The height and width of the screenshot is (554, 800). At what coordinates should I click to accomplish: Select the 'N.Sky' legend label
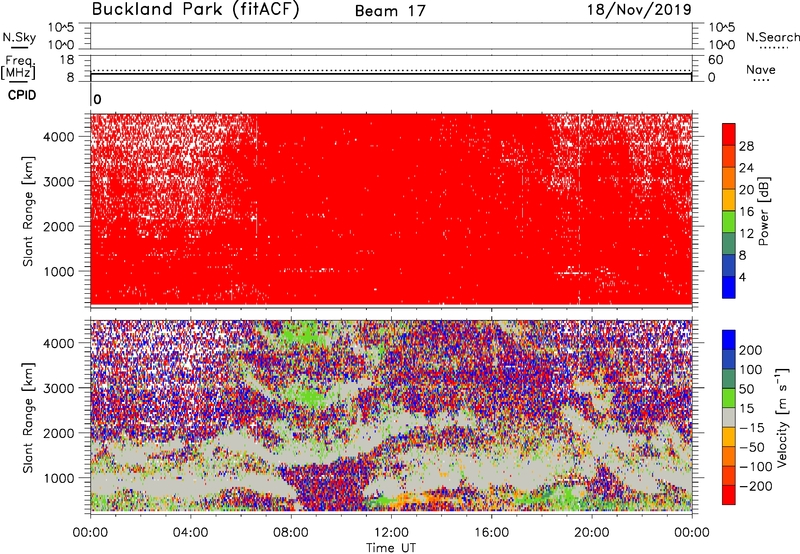click(x=19, y=37)
